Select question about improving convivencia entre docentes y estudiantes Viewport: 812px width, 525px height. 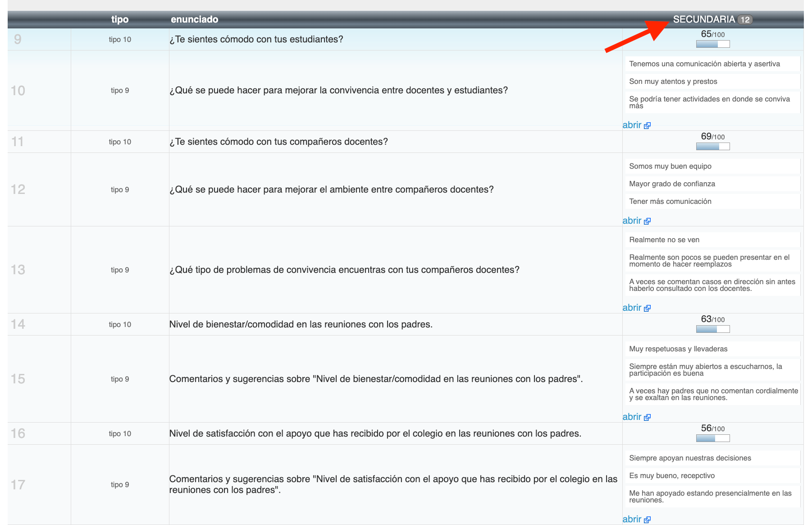tap(338, 90)
